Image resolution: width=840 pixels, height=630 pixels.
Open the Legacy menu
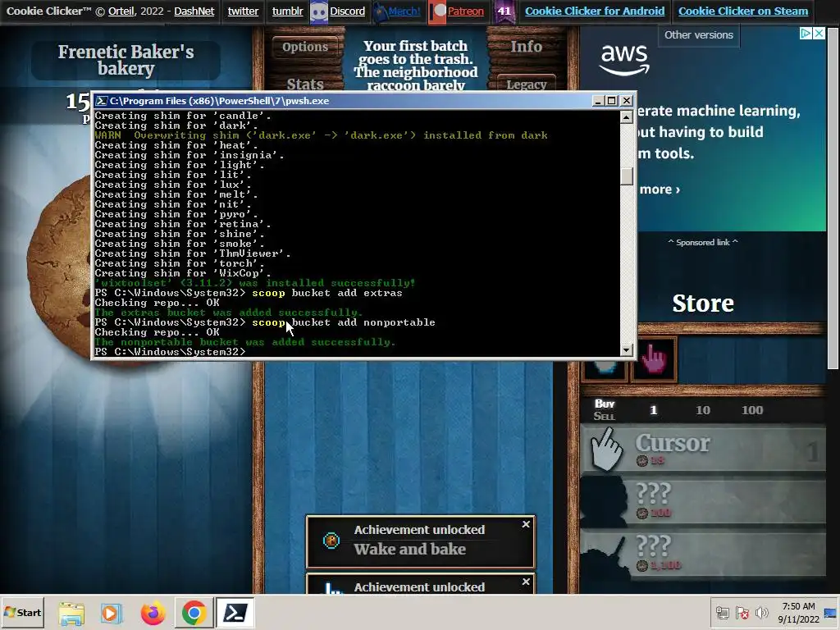526,84
